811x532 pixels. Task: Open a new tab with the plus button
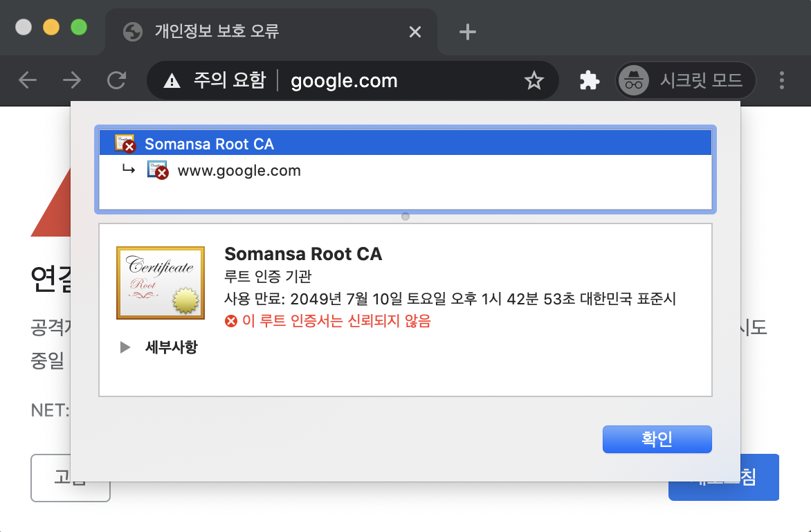468,32
